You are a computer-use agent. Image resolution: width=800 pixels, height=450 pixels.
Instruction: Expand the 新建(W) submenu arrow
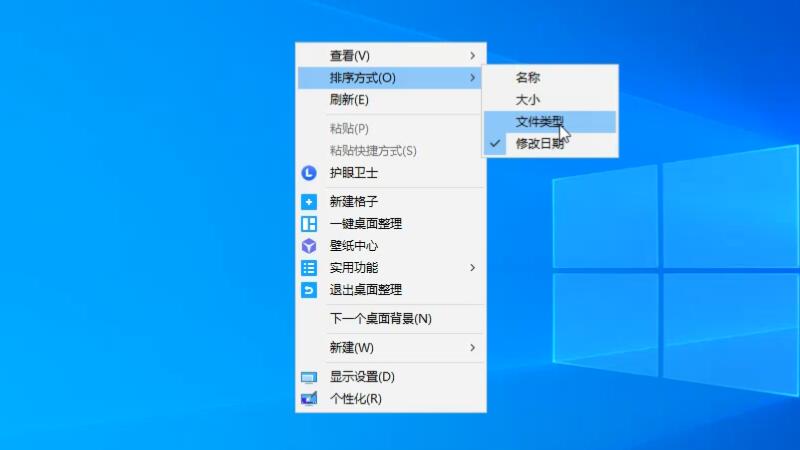(473, 348)
